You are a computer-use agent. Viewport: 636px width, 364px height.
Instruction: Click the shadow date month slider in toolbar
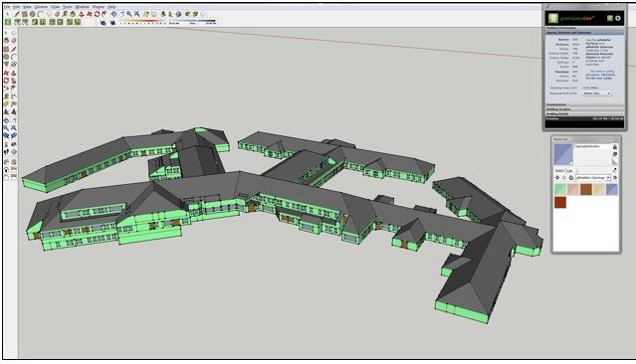(x=142, y=22)
